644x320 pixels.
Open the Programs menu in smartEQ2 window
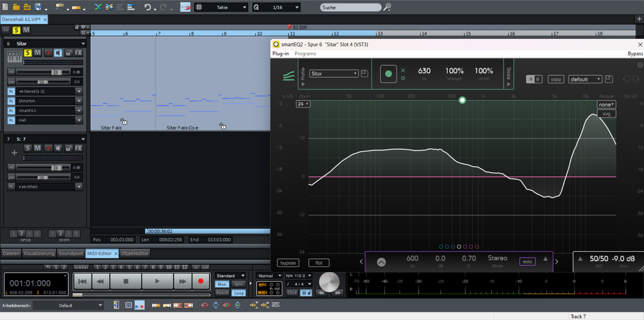tap(305, 54)
